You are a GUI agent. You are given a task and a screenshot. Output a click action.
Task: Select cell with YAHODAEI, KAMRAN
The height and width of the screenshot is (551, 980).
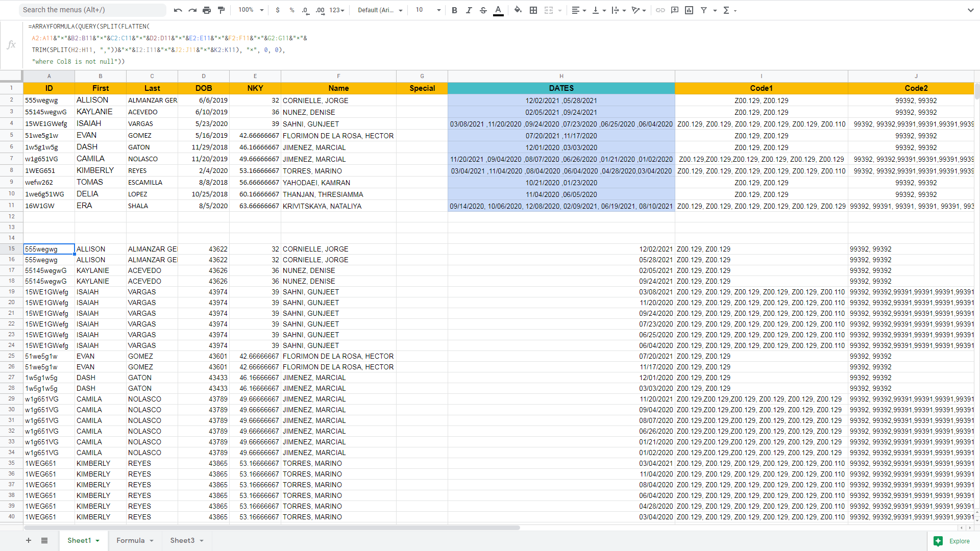tap(338, 183)
